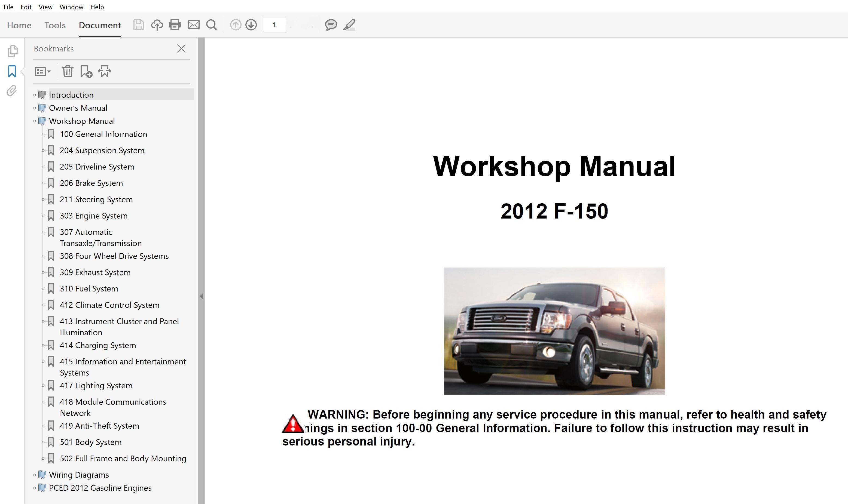Viewport: 848px width, 504px height.
Task: Click the cloud upload icon
Action: click(157, 25)
